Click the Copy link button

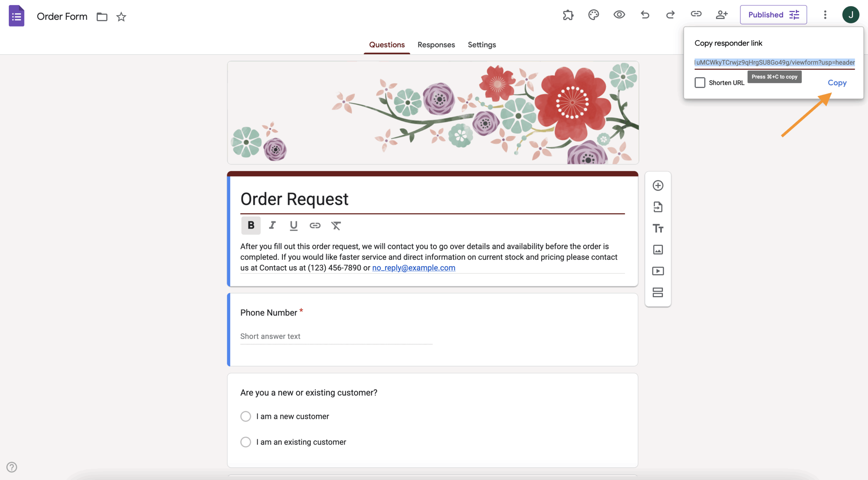pos(837,83)
